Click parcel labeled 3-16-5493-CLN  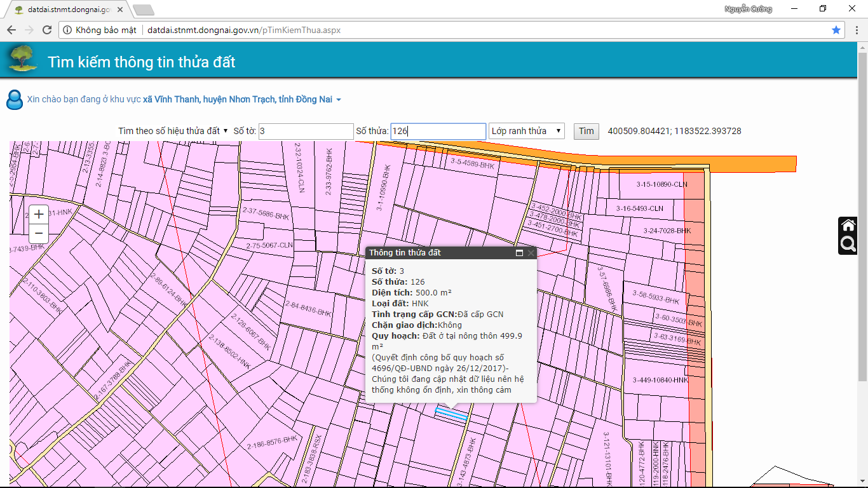coord(640,208)
